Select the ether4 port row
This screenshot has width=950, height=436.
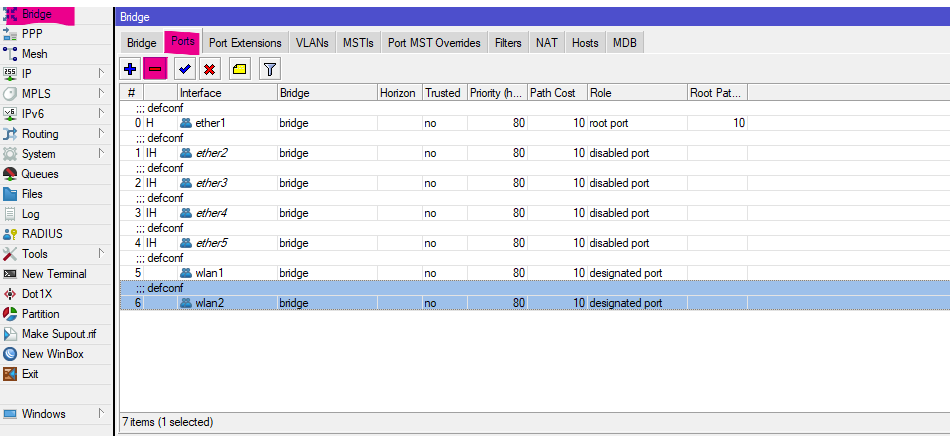[x=535, y=213]
